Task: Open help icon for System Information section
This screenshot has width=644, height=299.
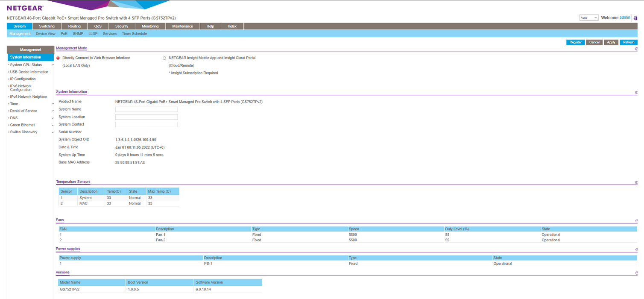Action: 636,93
